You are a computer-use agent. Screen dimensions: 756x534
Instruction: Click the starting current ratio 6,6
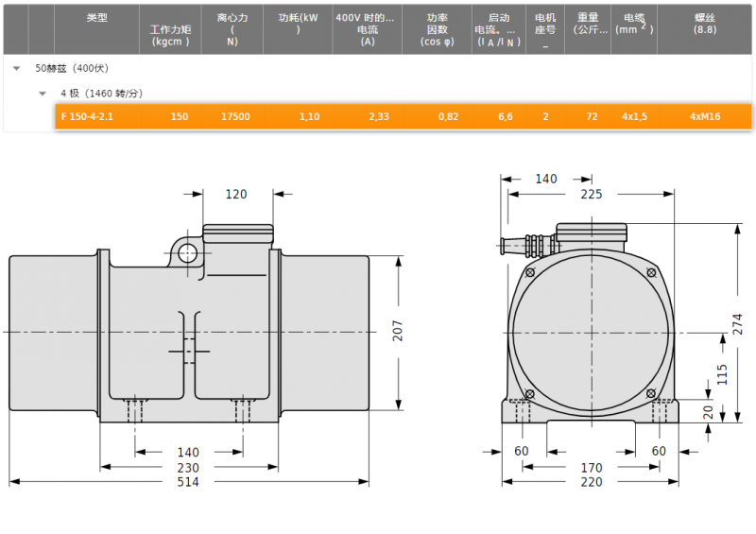pos(506,117)
